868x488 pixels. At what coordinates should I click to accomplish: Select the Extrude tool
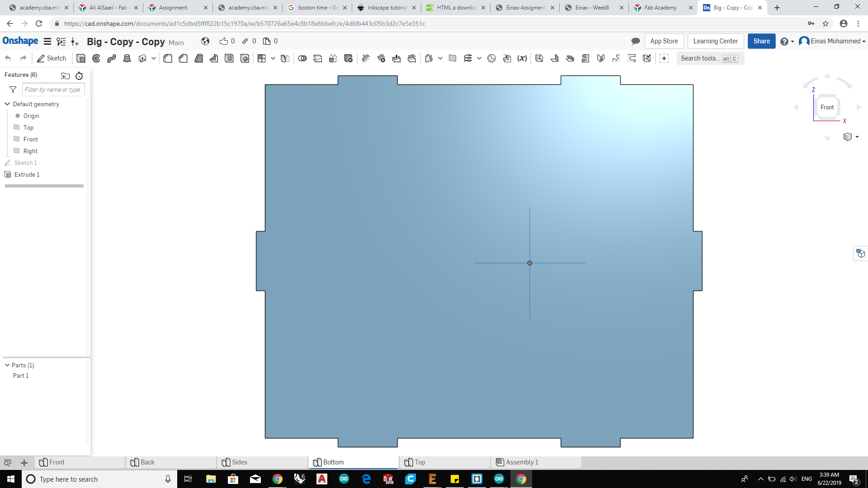(x=81, y=58)
